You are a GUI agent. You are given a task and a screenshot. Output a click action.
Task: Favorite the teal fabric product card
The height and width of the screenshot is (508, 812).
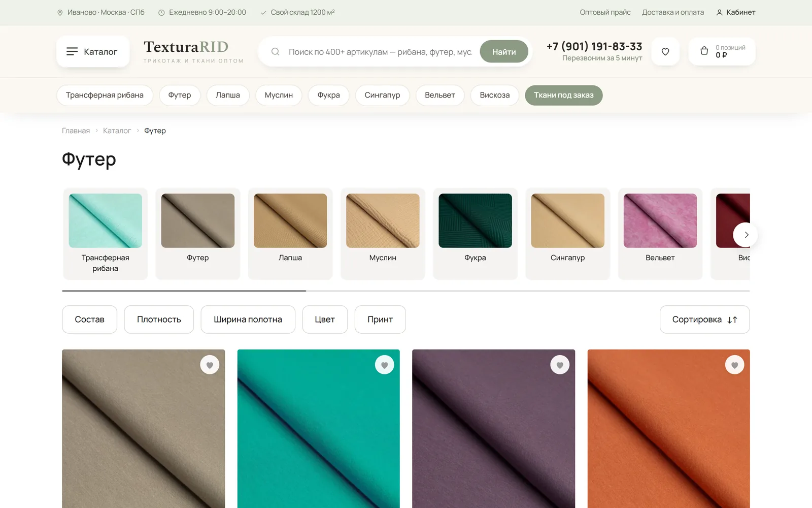[x=384, y=365]
